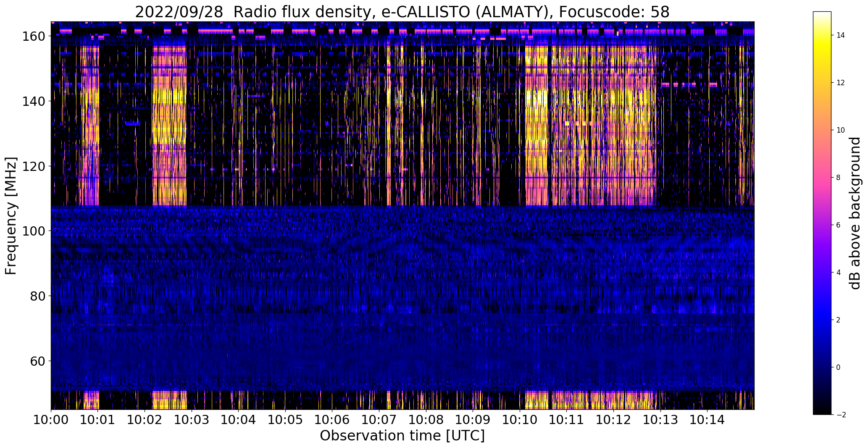868x448 pixels.
Task: Click the 10:11 time tick label
Action: click(566, 420)
